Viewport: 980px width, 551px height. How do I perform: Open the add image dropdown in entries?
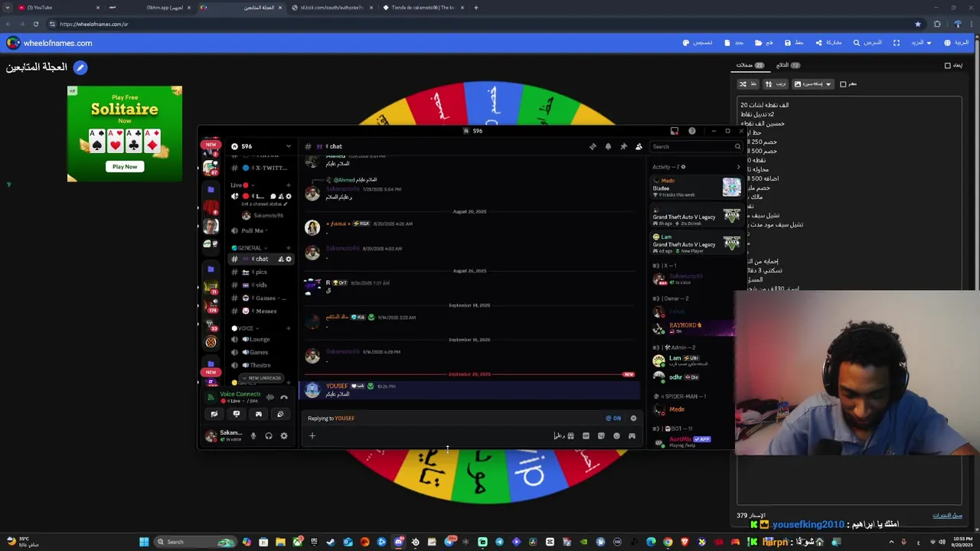(812, 84)
